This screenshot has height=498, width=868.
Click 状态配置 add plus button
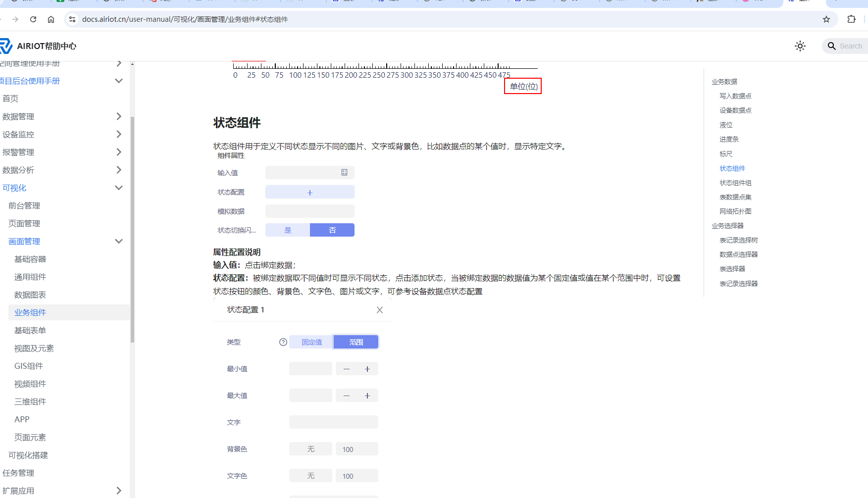pos(310,192)
